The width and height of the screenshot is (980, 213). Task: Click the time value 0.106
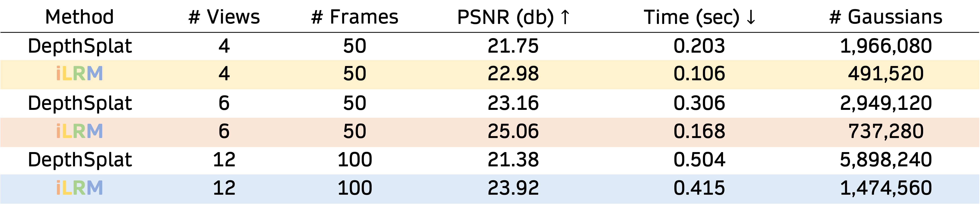point(699,74)
